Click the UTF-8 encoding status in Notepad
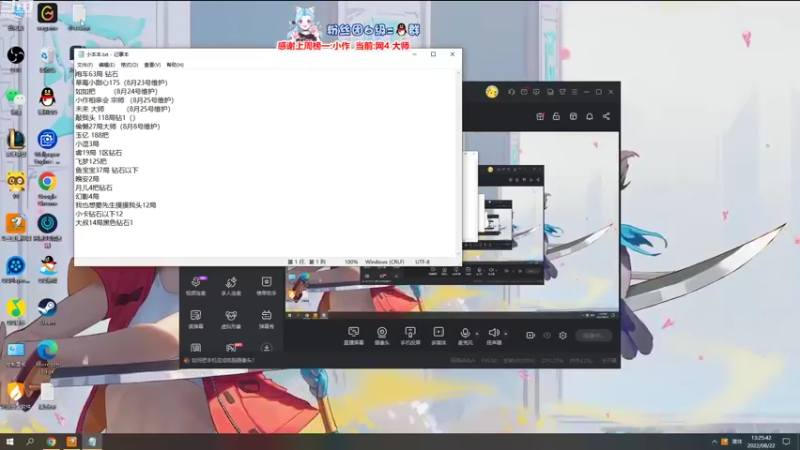800x450 pixels. (x=422, y=262)
